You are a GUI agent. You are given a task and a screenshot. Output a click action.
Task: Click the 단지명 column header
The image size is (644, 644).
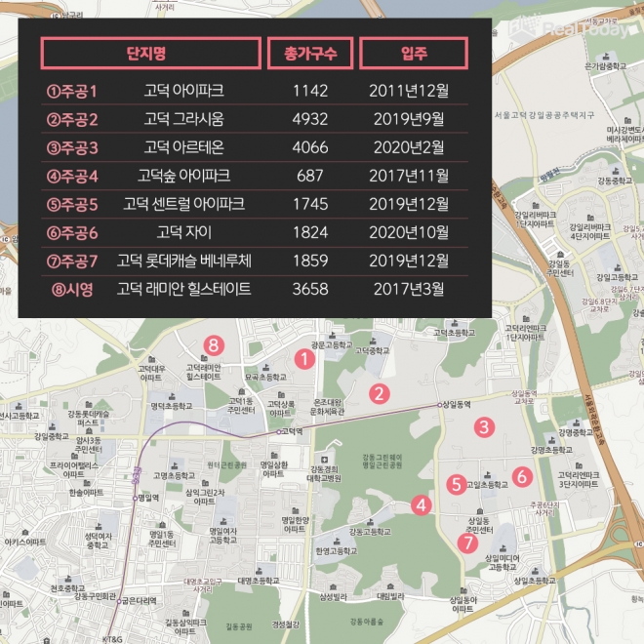click(x=150, y=53)
